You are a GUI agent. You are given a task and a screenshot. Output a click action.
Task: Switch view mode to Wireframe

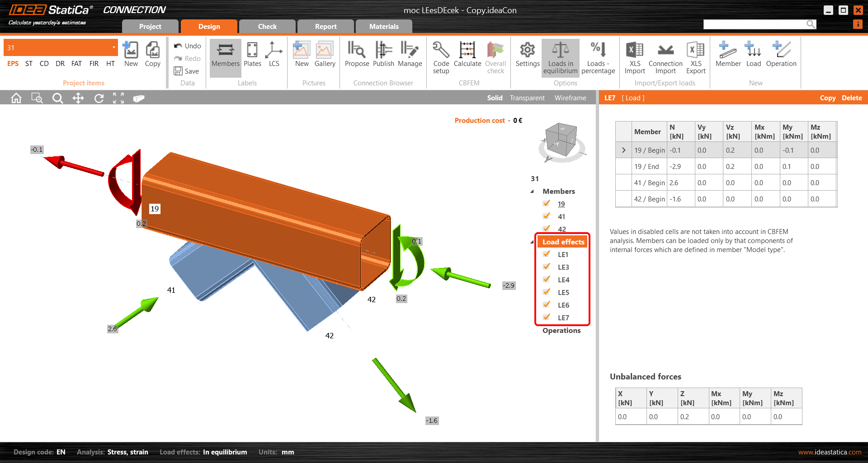[570, 98]
